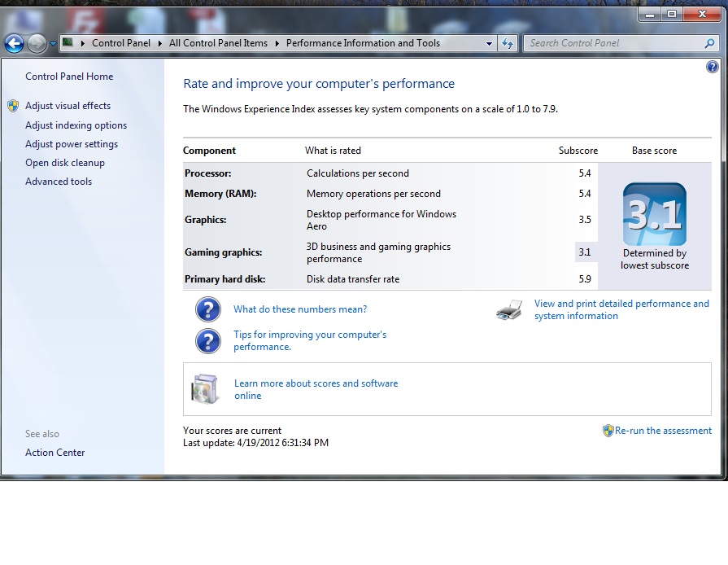Image resolution: width=728 pixels, height=565 pixels.
Task: Click the Primary hard disk subscore 5.9
Action: [585, 279]
